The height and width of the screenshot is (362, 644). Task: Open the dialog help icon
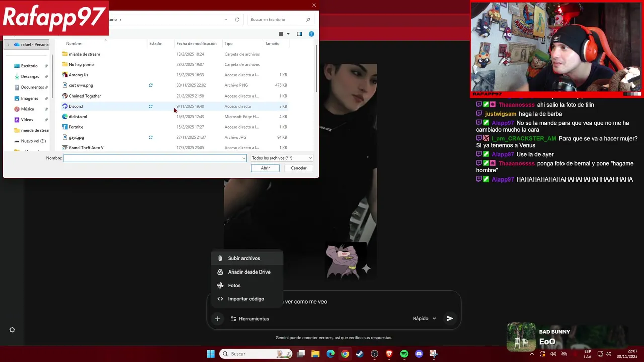point(311,34)
